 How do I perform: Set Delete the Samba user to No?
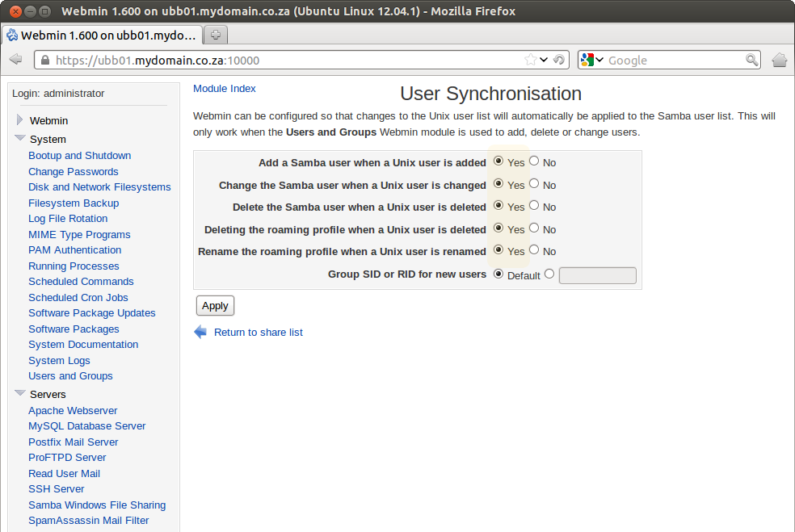[534, 205]
